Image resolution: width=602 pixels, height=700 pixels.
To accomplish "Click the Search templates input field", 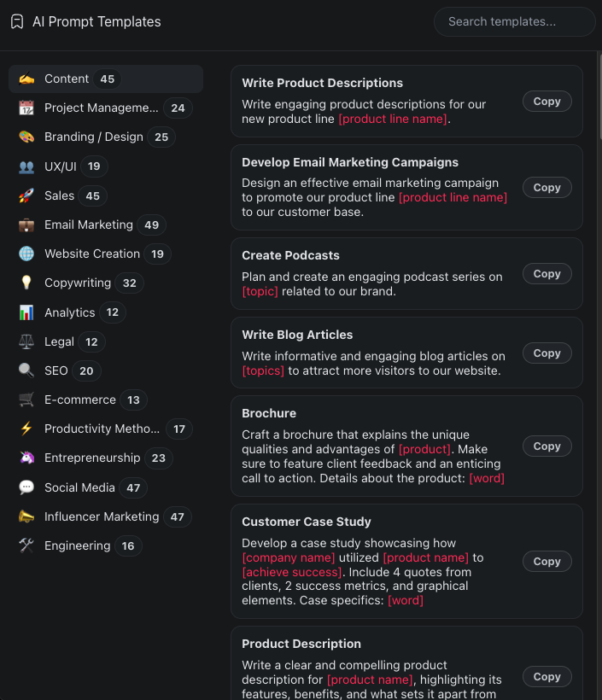I will pos(514,22).
